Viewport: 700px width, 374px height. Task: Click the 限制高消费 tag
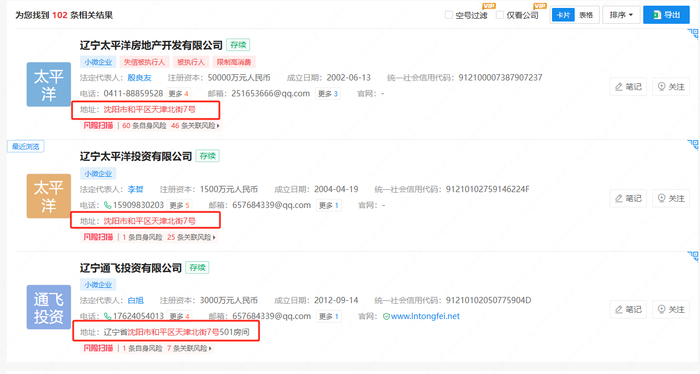[x=234, y=62]
